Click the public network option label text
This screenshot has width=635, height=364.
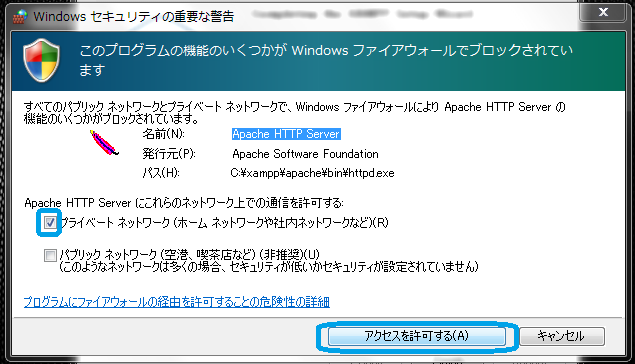[269, 260]
